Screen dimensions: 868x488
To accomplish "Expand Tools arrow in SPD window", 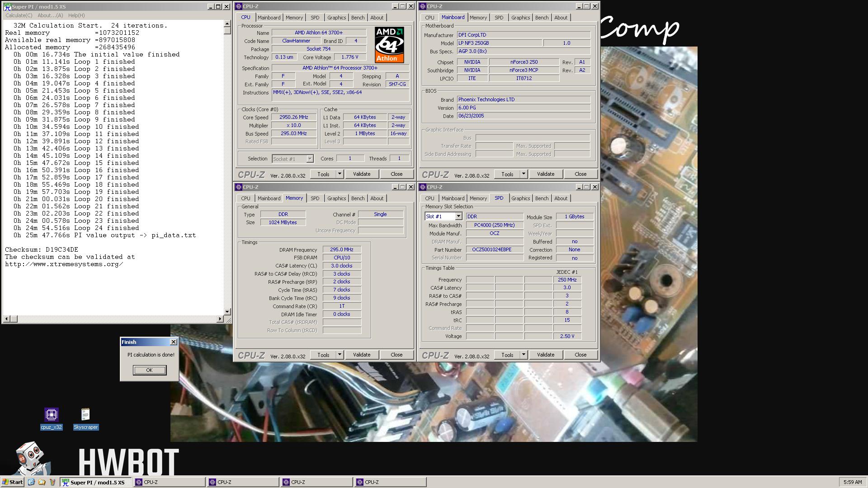I will [x=524, y=355].
